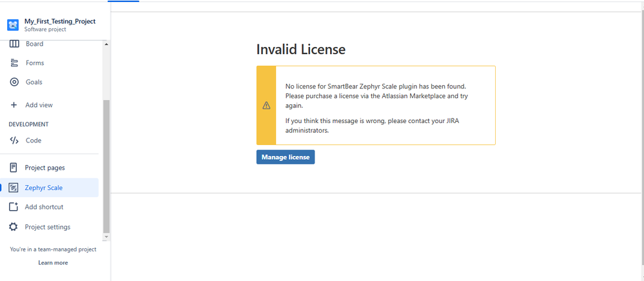Click the Project settings gear icon

pos(14,227)
